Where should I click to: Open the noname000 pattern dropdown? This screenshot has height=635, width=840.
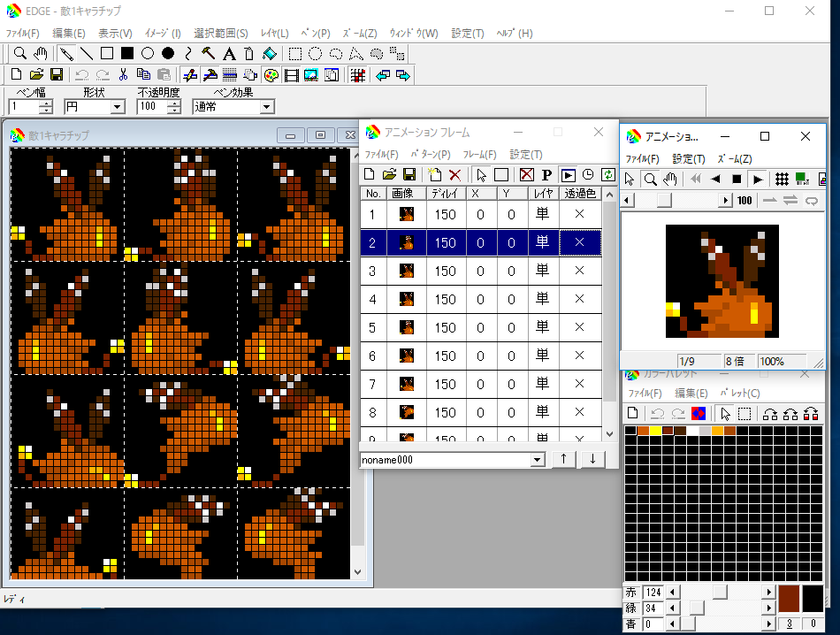tap(538, 460)
